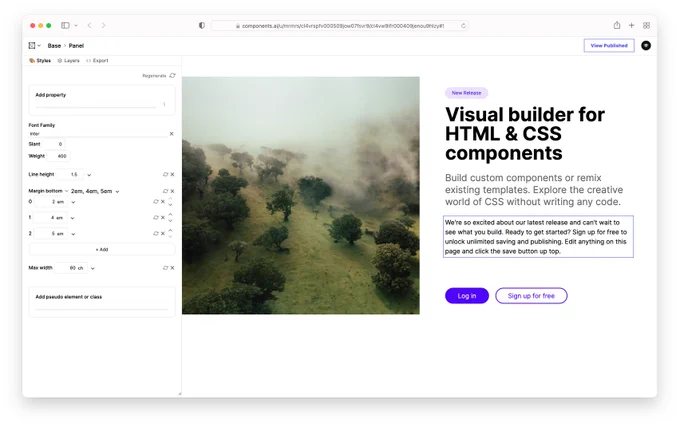Open the Line height unit dropdown
This screenshot has width=680, height=427.
(x=89, y=175)
